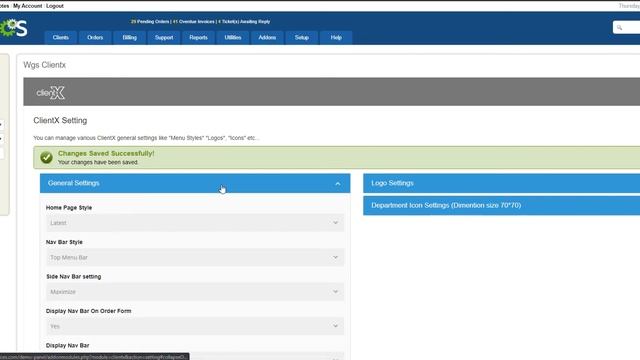The width and height of the screenshot is (640, 360).
Task: Open the Orders menu
Action: pyautogui.click(x=95, y=38)
